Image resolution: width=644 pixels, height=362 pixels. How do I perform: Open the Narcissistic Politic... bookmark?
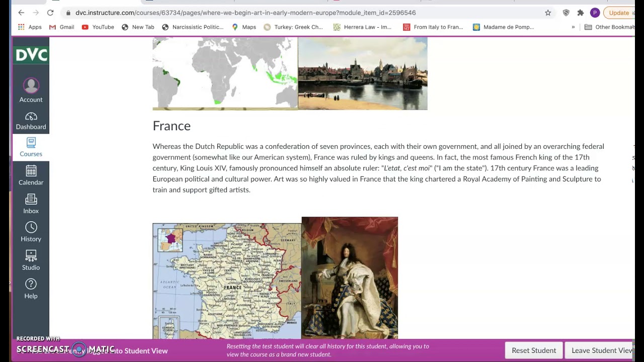193,27
